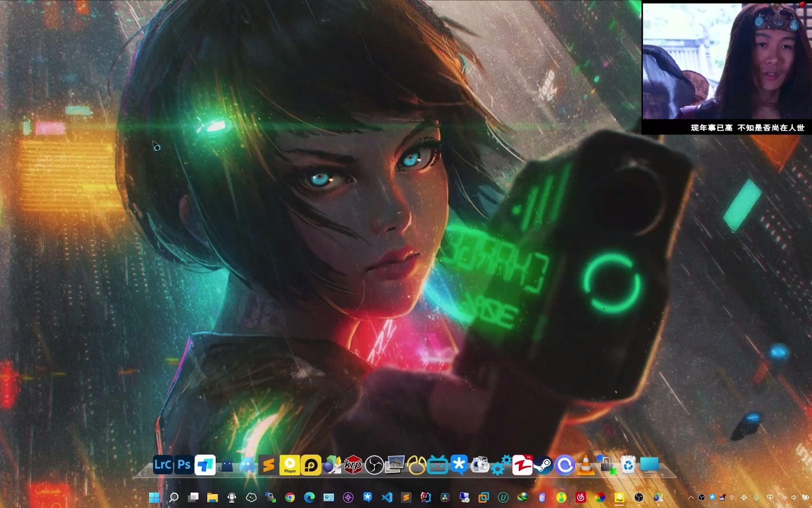Image resolution: width=812 pixels, height=508 pixels.
Task: Launch the blue circular arrow dock app
Action: tap(564, 465)
